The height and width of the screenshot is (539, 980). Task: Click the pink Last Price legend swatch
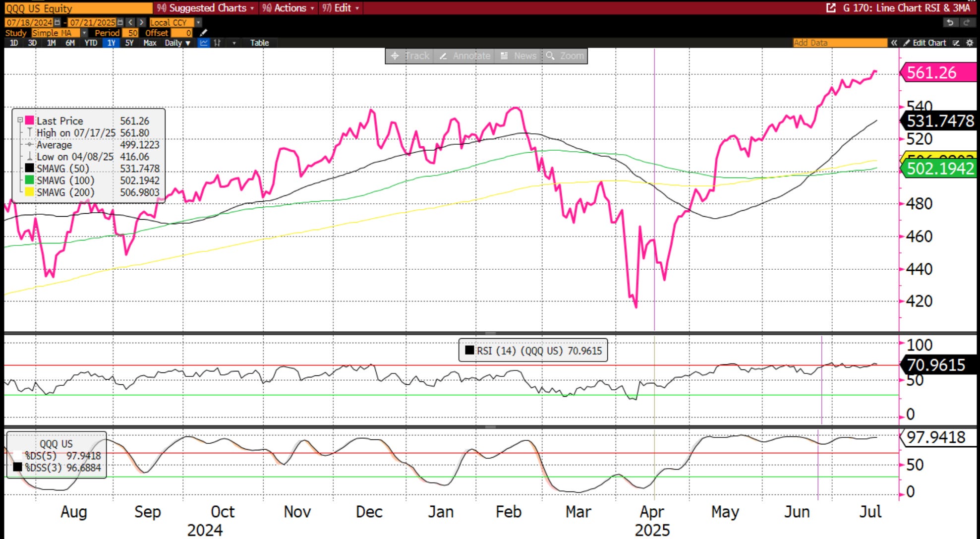coord(30,120)
